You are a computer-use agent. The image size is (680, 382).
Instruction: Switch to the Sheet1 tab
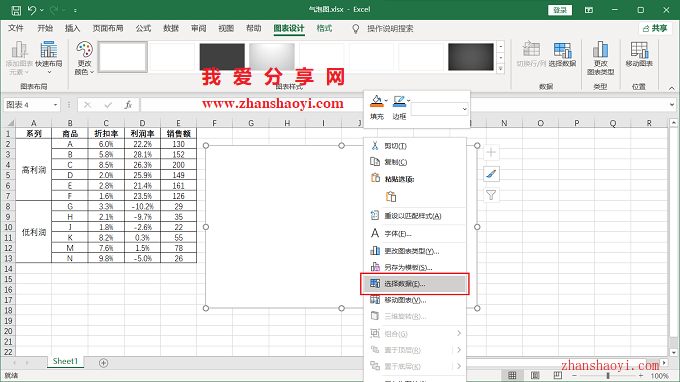coord(65,361)
